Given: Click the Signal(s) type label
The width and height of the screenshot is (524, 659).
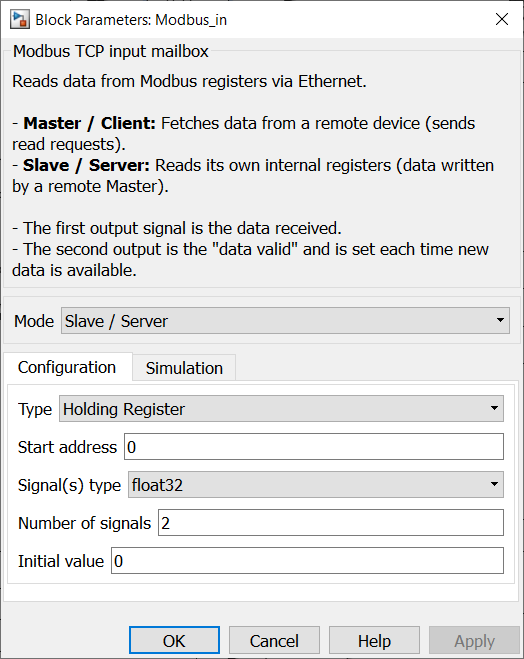Looking at the screenshot, I should click(69, 485).
